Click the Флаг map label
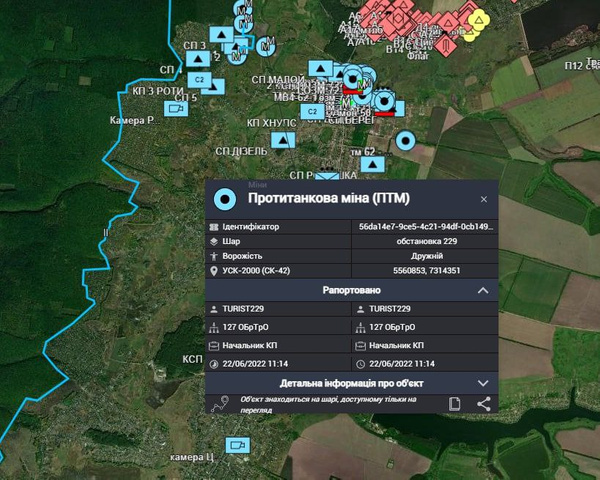 [418, 56]
